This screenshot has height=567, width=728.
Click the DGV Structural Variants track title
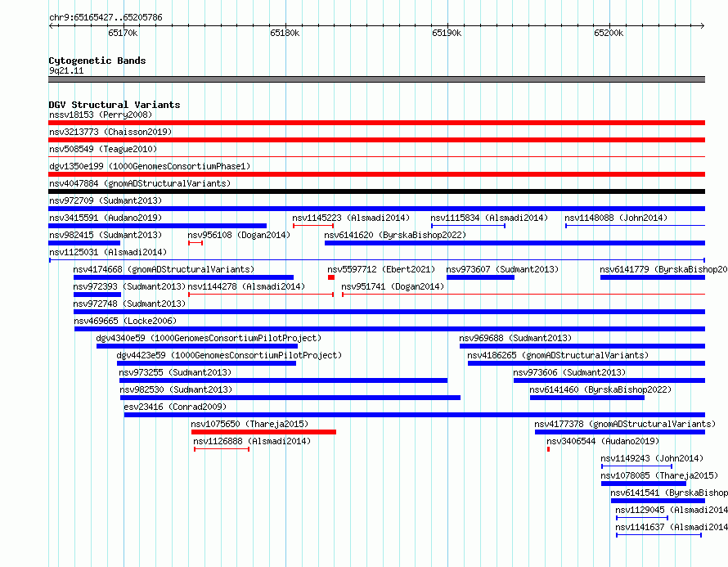(x=115, y=105)
